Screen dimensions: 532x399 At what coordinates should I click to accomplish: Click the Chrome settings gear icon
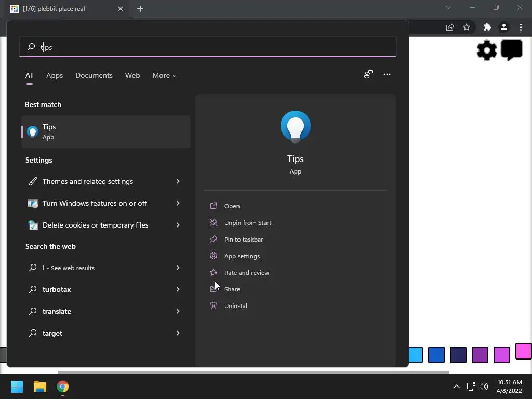[486, 50]
